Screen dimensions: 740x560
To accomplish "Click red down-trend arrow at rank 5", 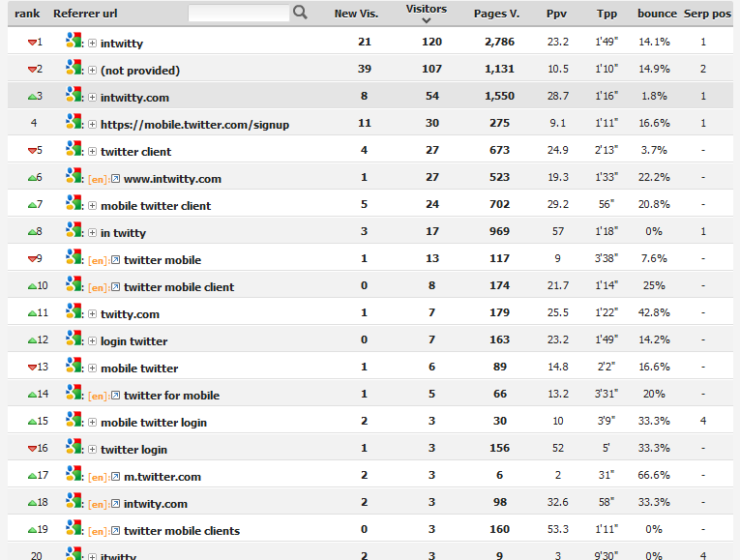I will coord(32,151).
